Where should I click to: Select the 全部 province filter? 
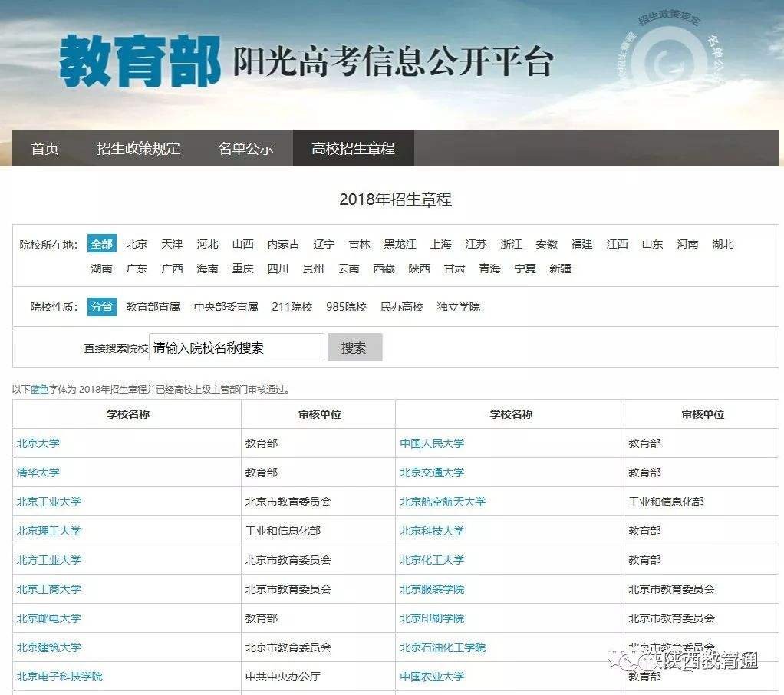pyautogui.click(x=102, y=244)
